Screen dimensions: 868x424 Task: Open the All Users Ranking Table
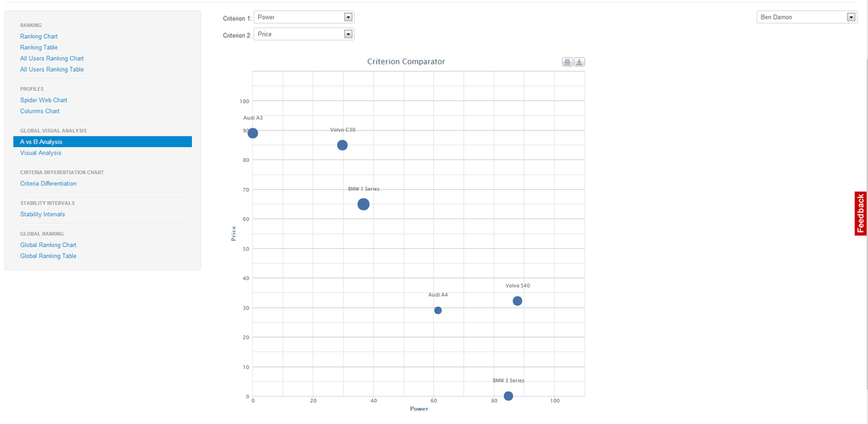click(52, 69)
